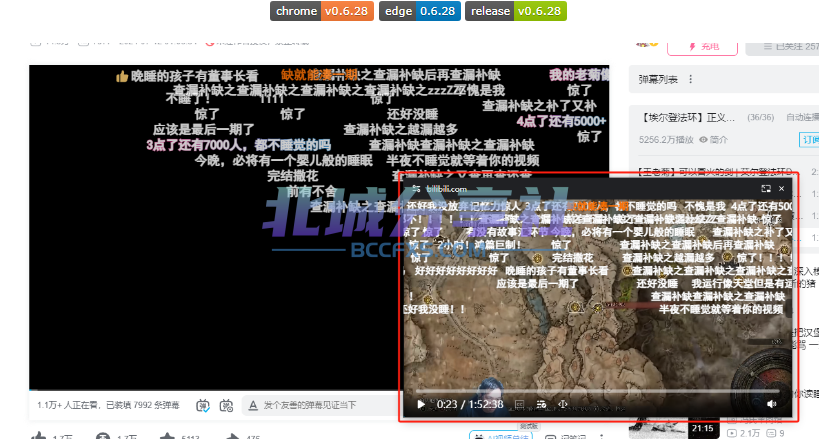Mute the picture-in-picture video volume
The width and height of the screenshot is (839, 439).
point(771,404)
